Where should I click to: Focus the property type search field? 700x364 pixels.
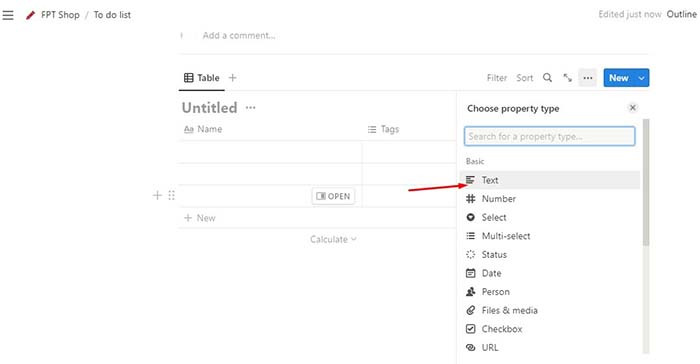549,136
